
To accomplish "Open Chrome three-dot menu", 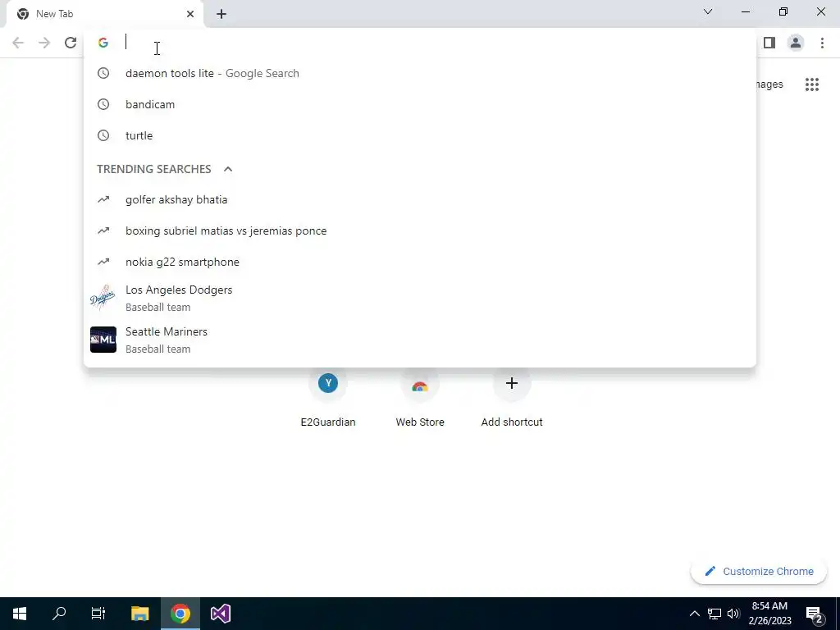I will pos(822,43).
